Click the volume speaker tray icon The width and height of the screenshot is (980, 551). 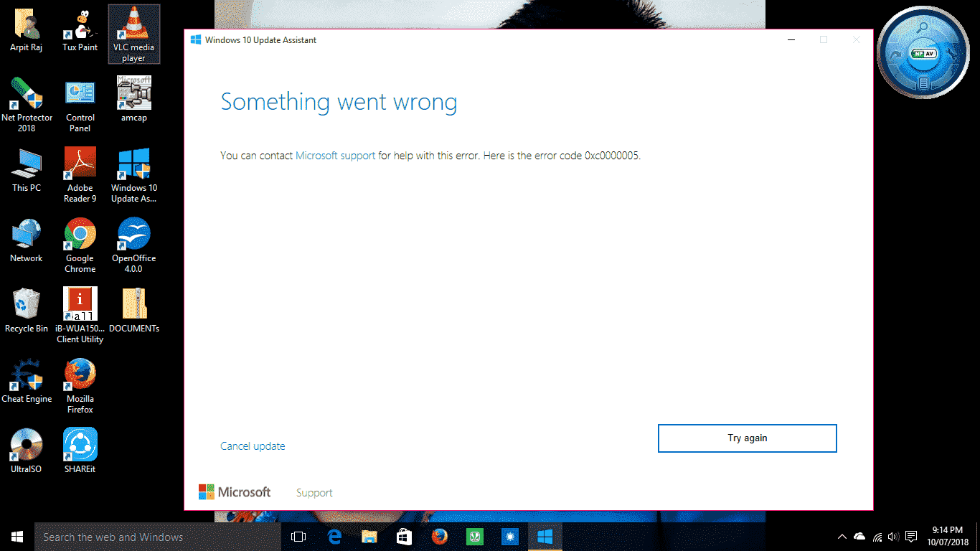(x=893, y=537)
